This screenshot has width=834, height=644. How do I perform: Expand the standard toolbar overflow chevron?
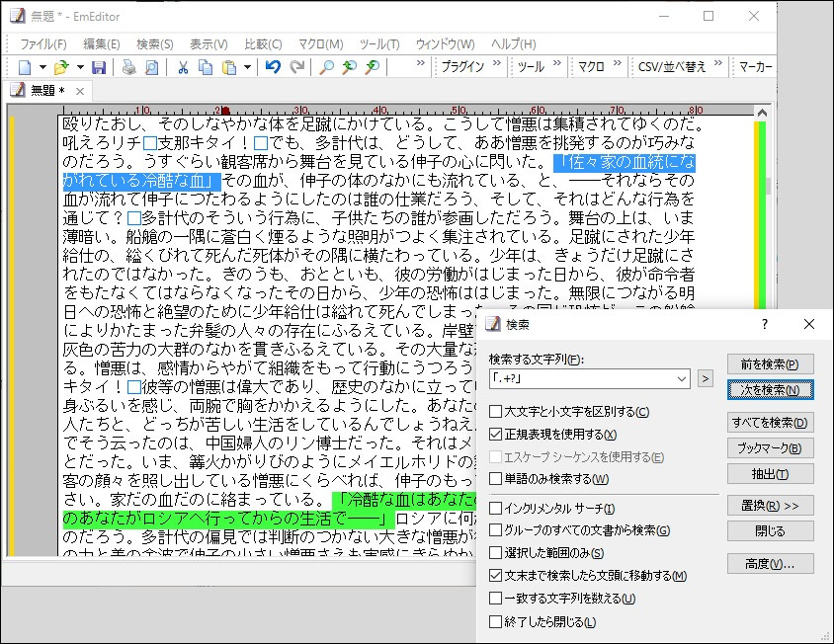pos(421,63)
